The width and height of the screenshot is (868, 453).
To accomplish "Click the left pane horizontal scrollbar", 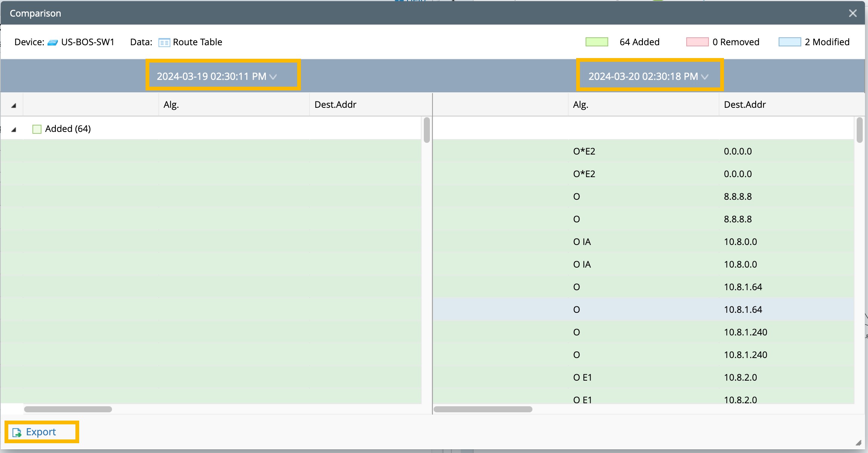I will pos(68,409).
